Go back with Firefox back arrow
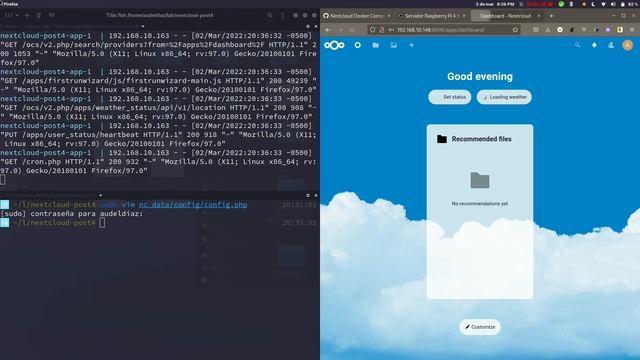The image size is (640, 360). coord(329,30)
